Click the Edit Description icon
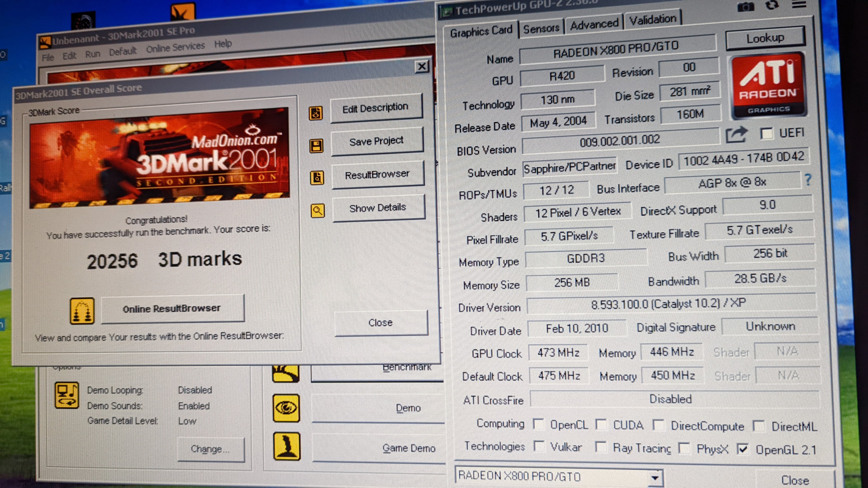Image resolution: width=868 pixels, height=488 pixels. coord(316,113)
